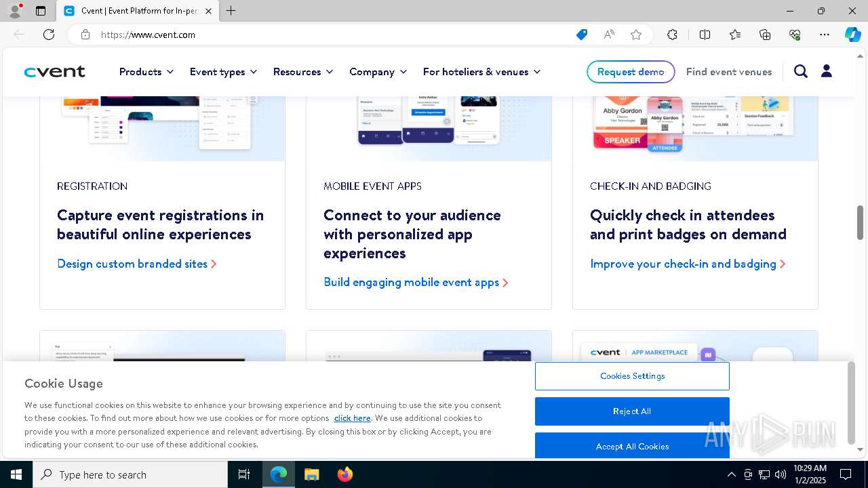
Task: Follow Design custom branded sites link
Action: point(137,264)
